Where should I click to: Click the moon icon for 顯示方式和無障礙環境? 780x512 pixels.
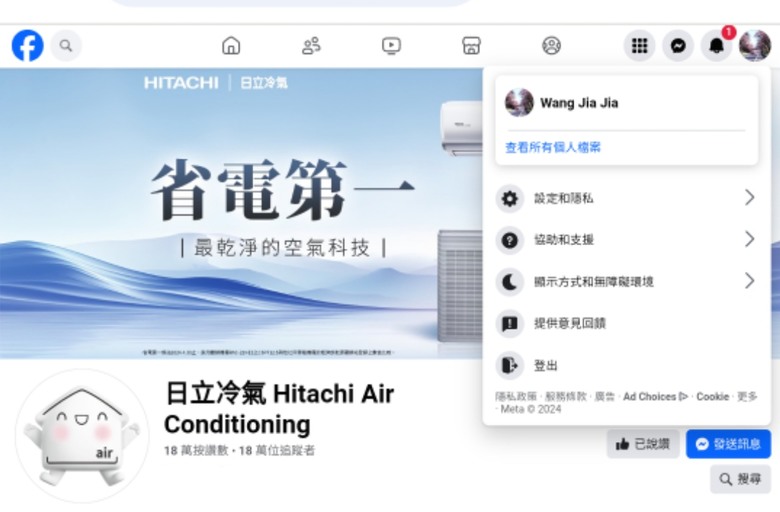[509, 282]
